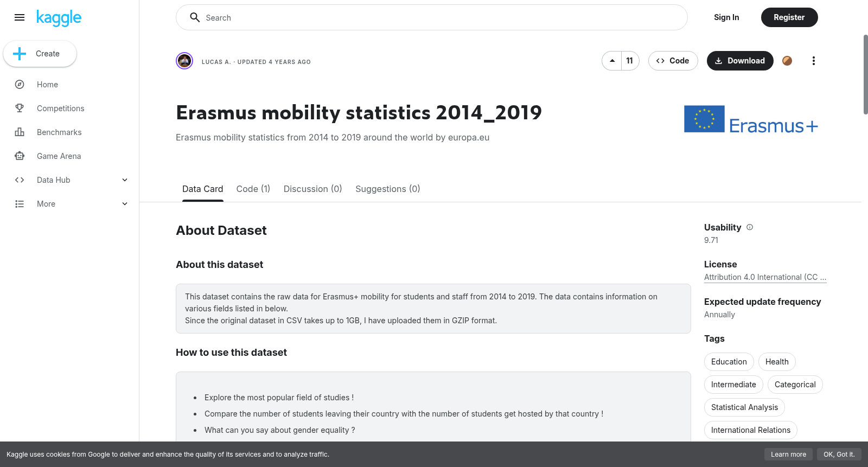Open the Attribution 4.0 International license link
Screen dimensions: 868x467
click(765, 277)
